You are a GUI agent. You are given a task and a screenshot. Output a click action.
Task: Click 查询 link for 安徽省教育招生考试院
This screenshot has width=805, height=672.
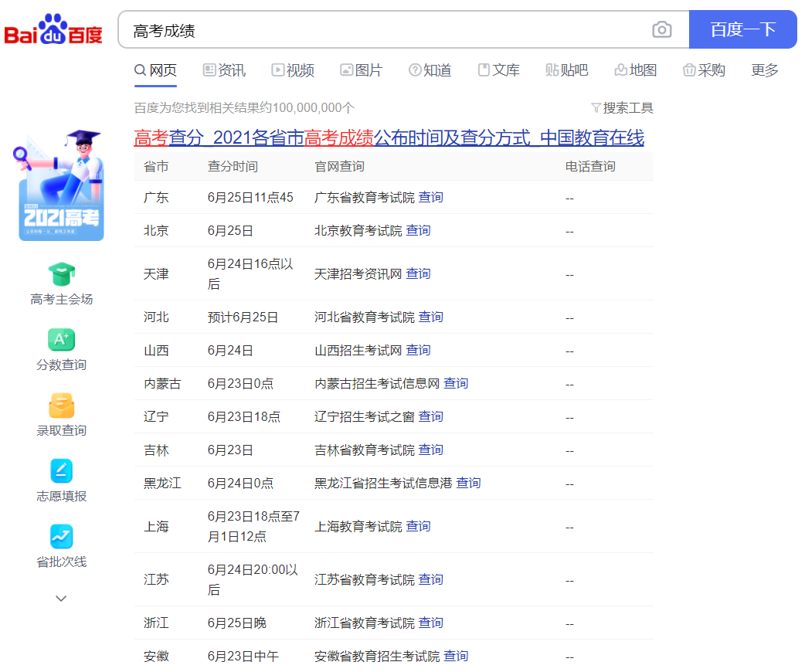coord(456,656)
